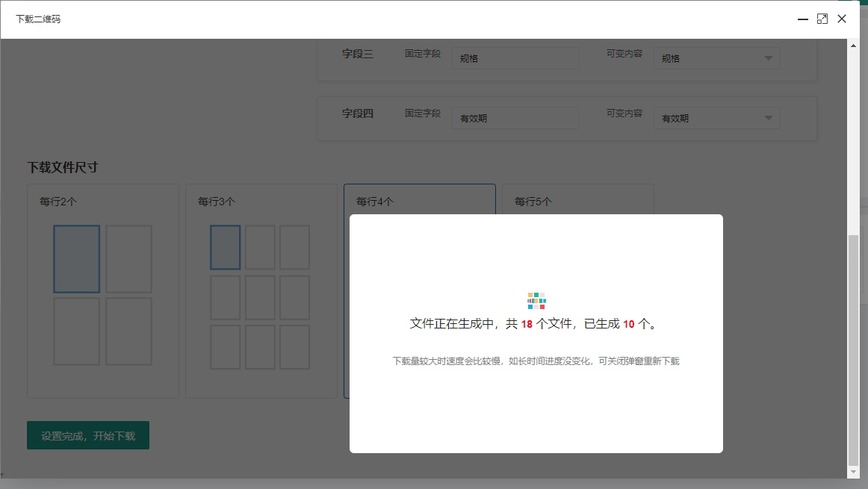Image resolution: width=868 pixels, height=489 pixels.
Task: Close the 下载二维码 window
Action: (x=842, y=19)
